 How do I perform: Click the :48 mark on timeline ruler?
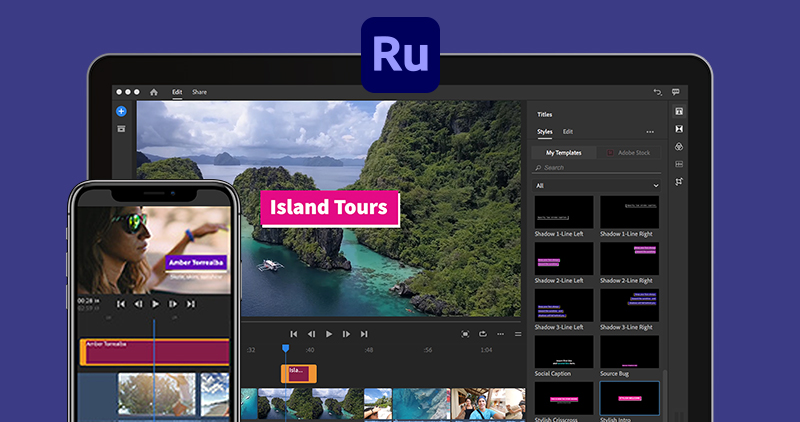[369, 350]
